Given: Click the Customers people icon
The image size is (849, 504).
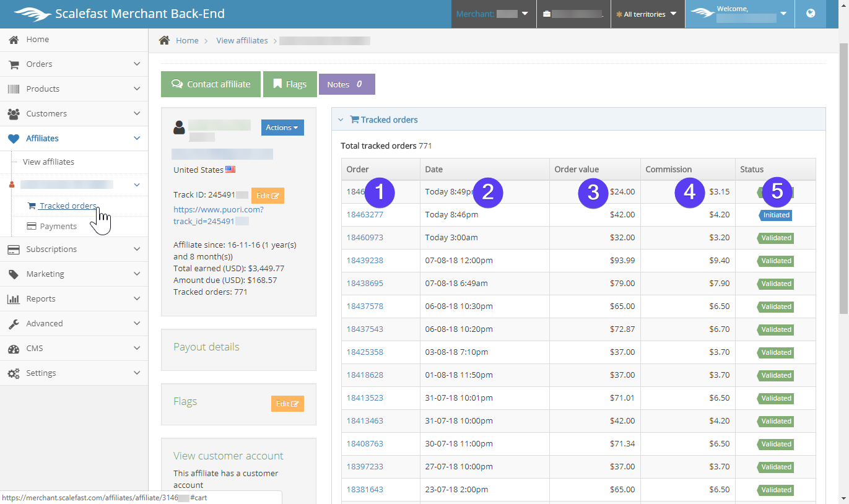Looking at the screenshot, I should pos(14,114).
